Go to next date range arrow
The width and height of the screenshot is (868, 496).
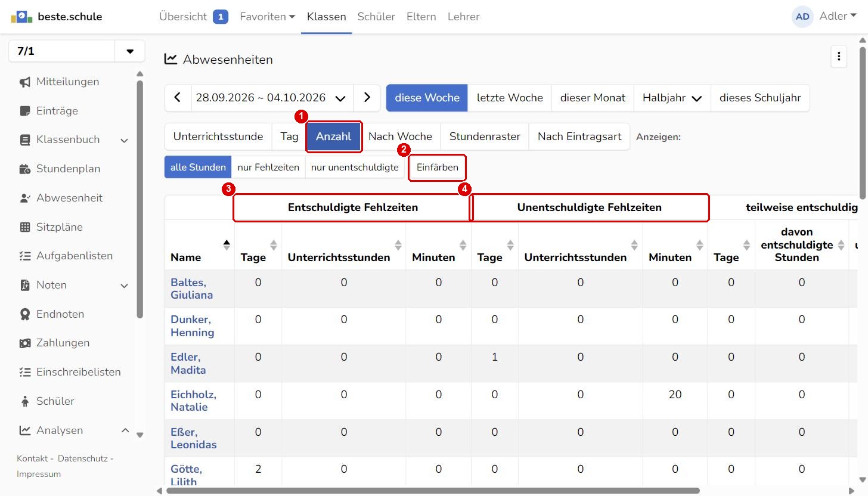point(367,98)
